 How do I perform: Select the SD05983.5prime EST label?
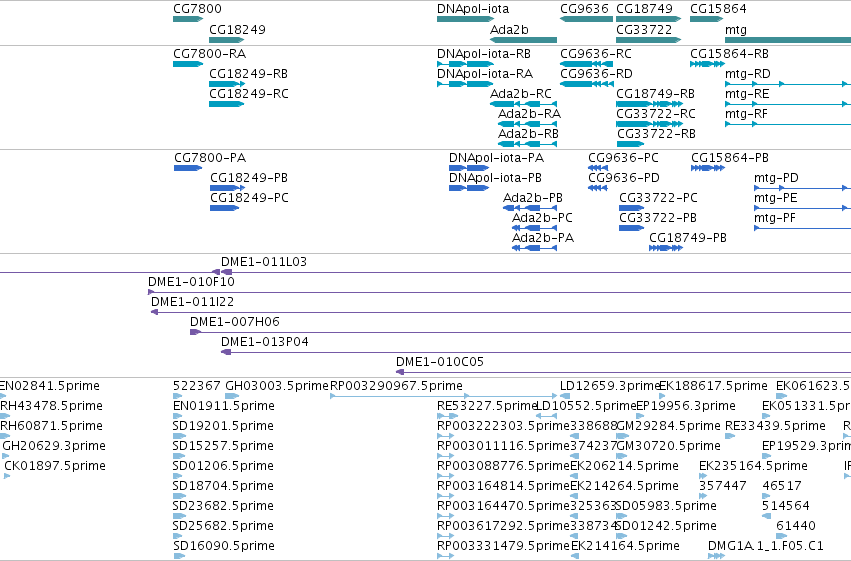coord(666,507)
